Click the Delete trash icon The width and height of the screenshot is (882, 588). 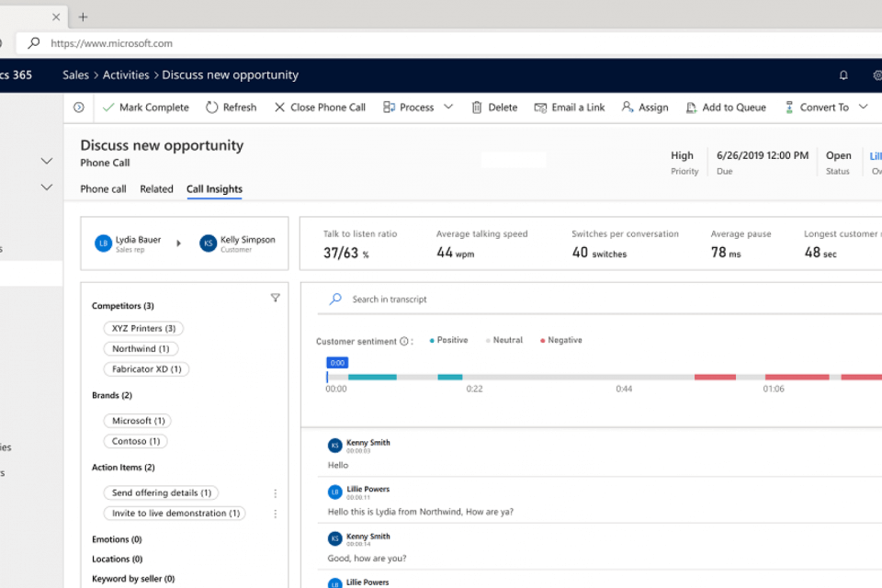477,107
